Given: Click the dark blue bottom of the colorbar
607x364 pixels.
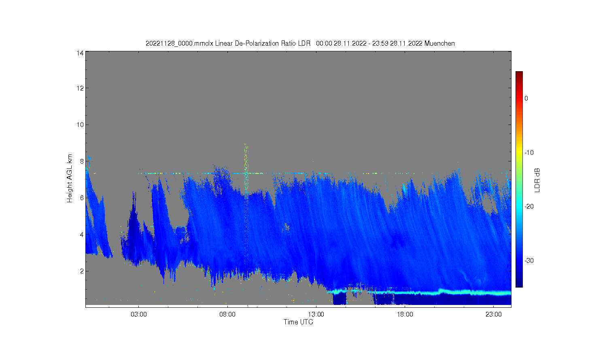Looking at the screenshot, I should click(519, 283).
